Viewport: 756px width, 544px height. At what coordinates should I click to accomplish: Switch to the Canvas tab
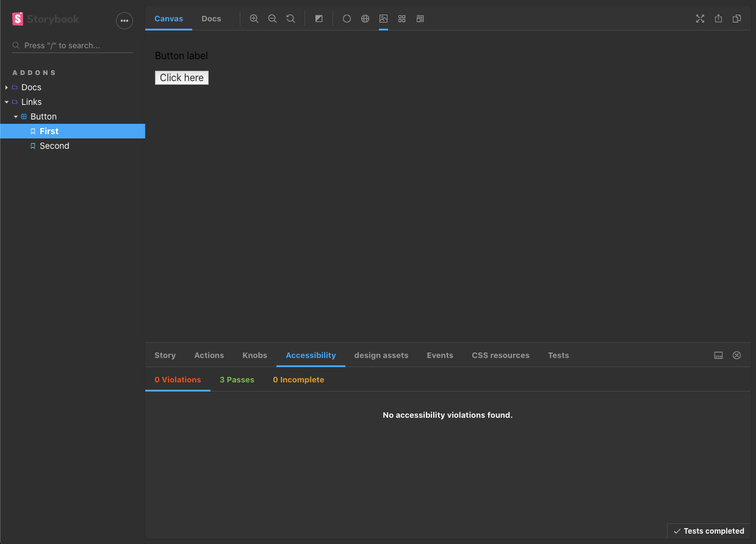tap(168, 19)
